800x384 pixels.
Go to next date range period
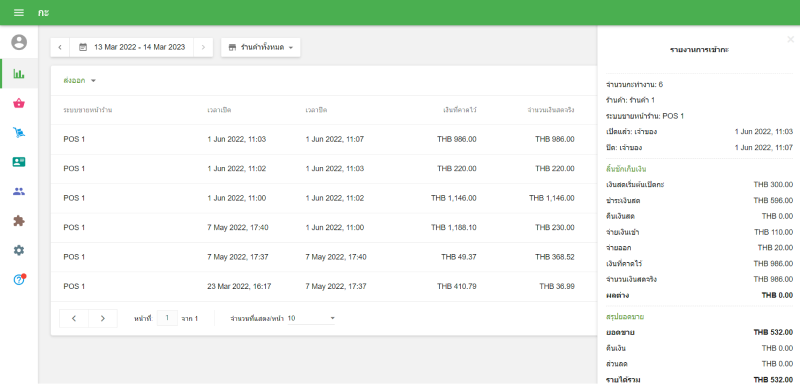click(203, 47)
